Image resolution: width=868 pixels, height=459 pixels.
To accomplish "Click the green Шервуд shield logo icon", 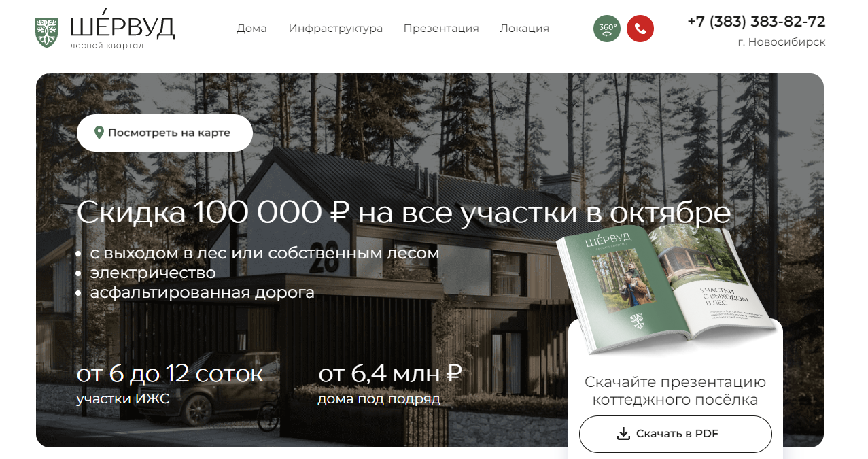I will tap(48, 32).
